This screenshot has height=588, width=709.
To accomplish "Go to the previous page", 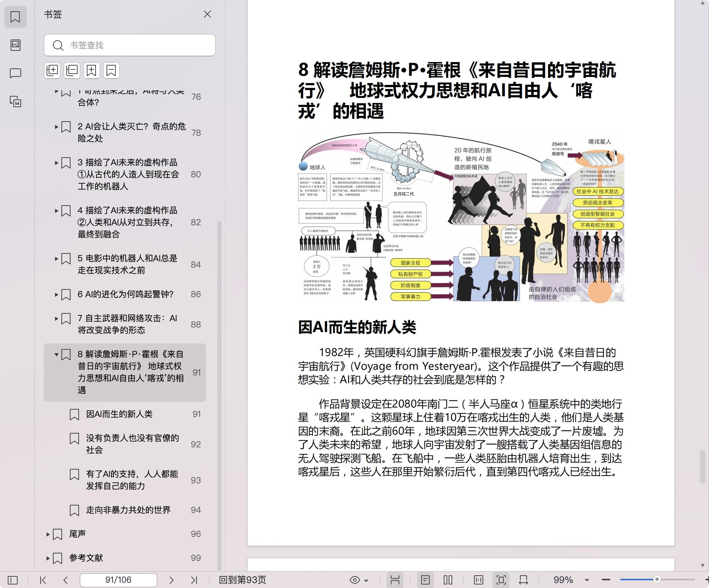I will [66, 580].
